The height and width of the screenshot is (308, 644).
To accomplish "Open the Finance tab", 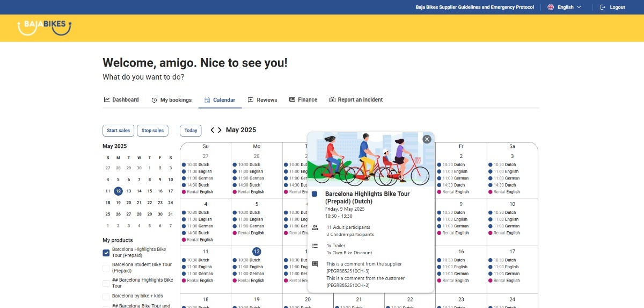I will coord(303,99).
